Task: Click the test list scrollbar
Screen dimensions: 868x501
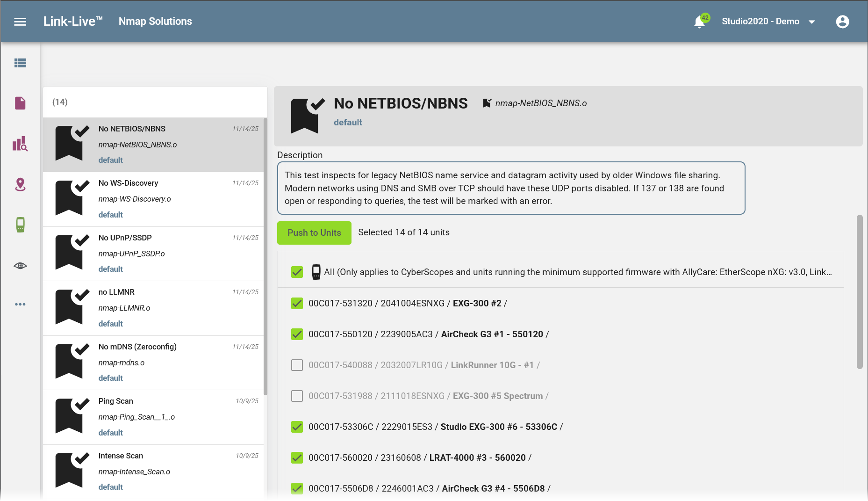Action: point(265,256)
